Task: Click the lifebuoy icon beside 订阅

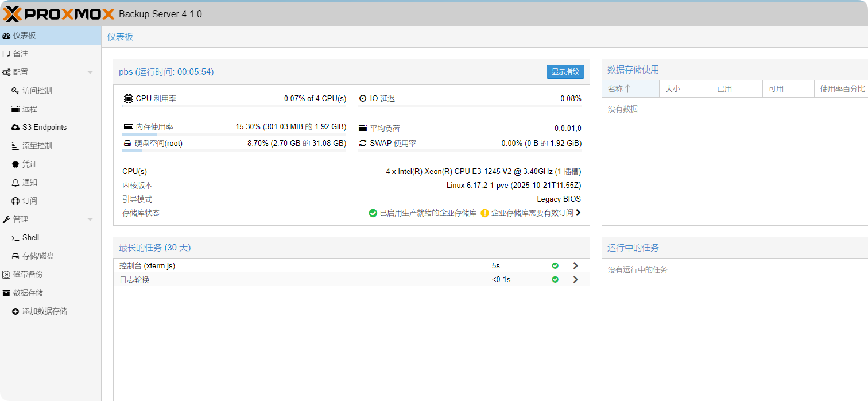Action: [15, 201]
